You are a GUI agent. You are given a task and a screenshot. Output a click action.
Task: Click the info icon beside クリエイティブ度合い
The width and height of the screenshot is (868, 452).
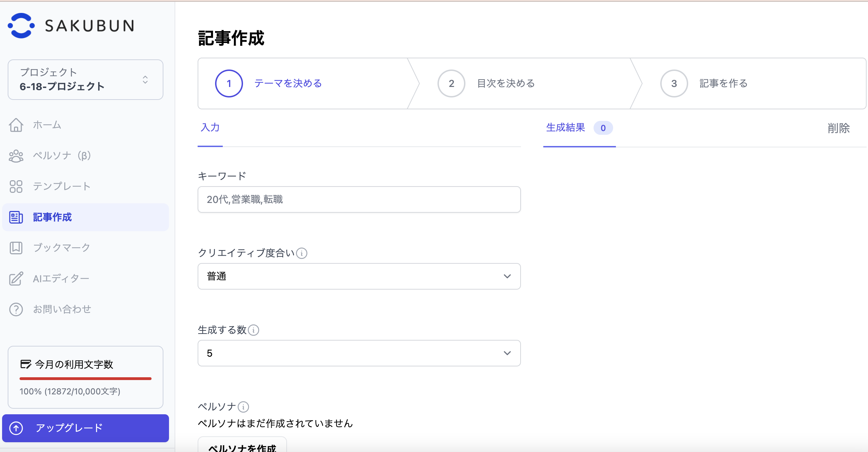click(x=302, y=253)
